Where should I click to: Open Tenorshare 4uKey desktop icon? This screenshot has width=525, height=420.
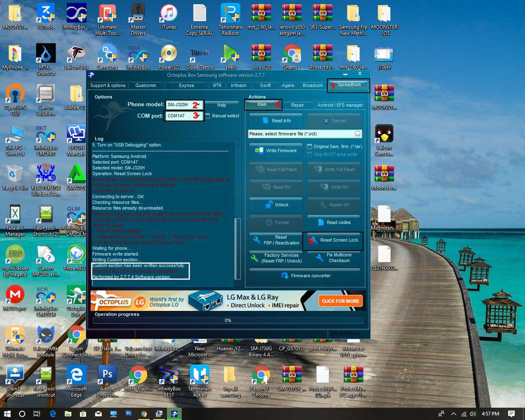click(x=199, y=382)
